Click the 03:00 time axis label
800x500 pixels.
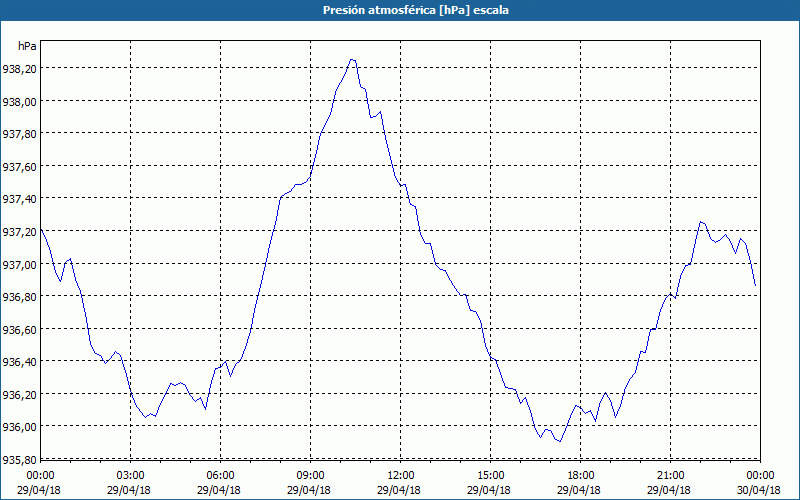[131, 476]
